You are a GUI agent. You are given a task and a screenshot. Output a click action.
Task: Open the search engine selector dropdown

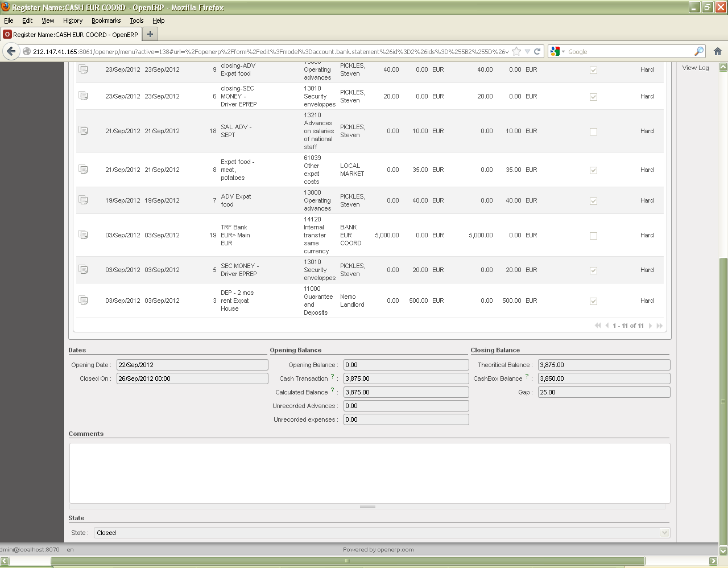[x=557, y=51]
